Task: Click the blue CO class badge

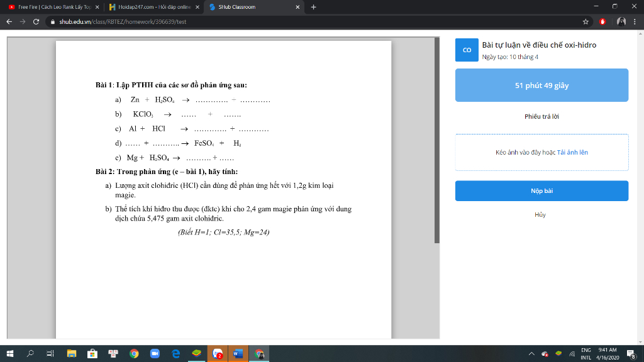Action: 467,50
